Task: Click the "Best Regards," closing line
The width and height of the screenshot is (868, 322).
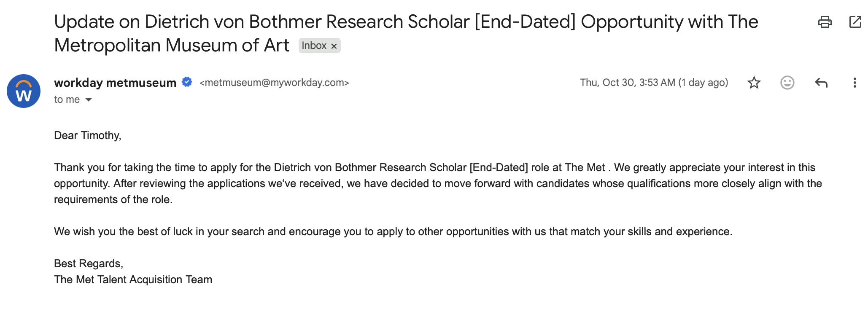Action: point(89,263)
